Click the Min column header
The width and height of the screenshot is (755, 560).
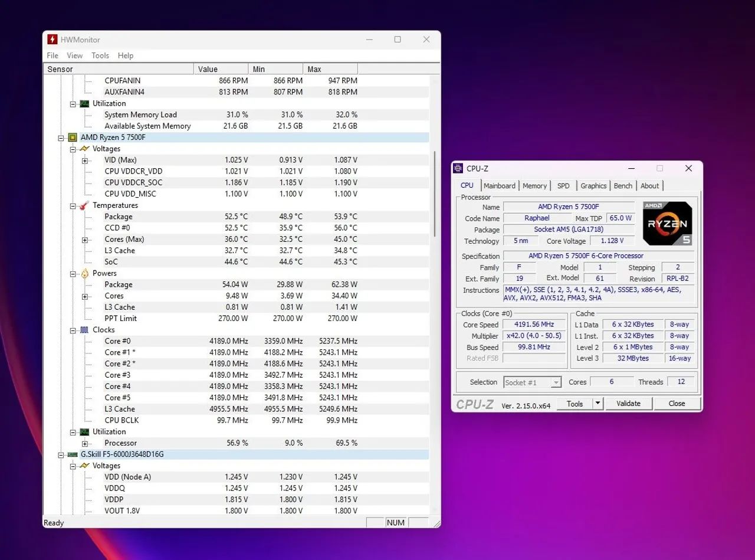click(275, 69)
